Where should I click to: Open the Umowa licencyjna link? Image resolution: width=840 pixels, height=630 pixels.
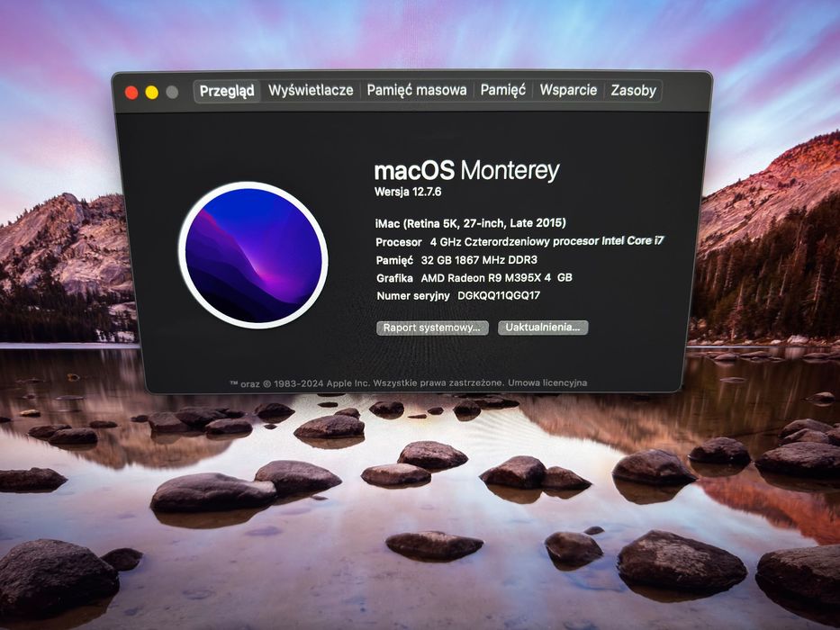547,383
